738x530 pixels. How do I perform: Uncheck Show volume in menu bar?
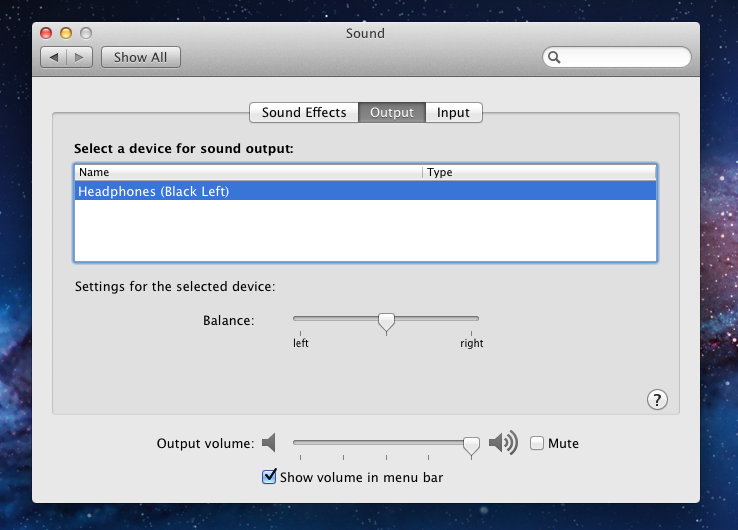269,477
